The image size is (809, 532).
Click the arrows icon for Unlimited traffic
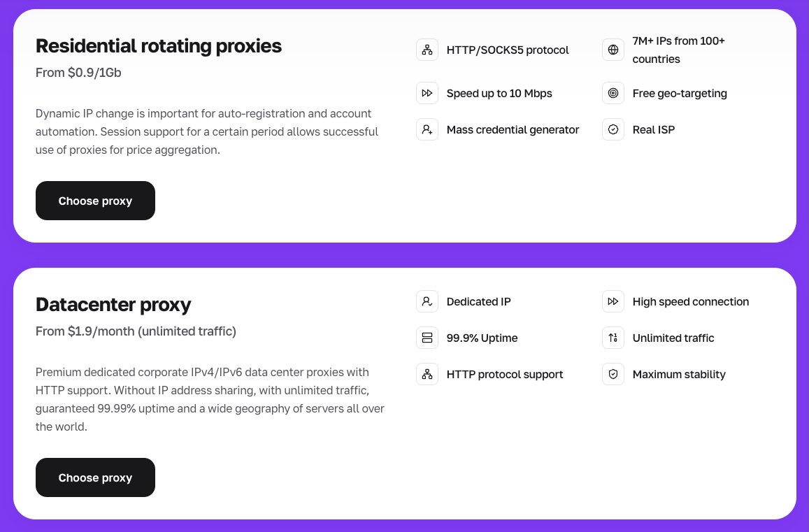(613, 338)
